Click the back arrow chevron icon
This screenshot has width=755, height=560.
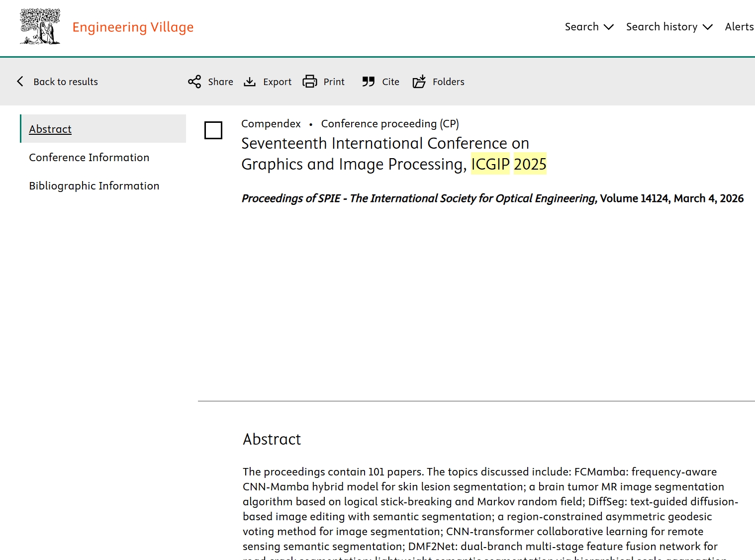20,82
